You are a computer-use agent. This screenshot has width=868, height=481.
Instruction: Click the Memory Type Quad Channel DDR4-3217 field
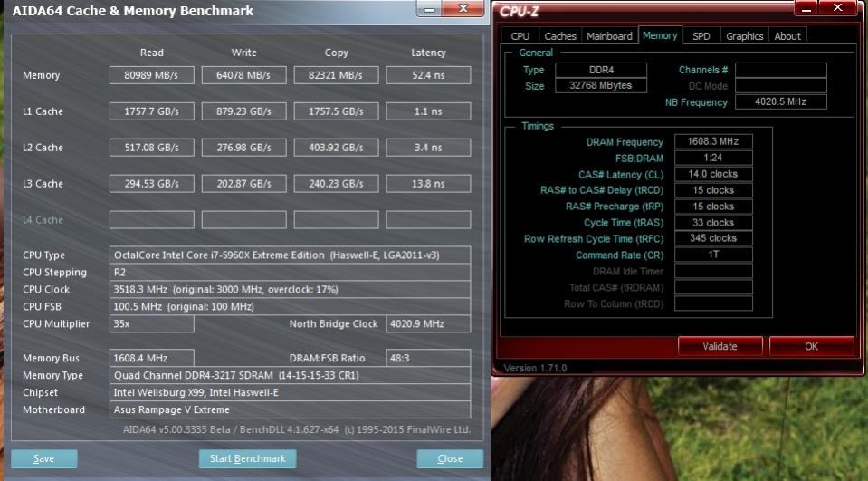290,375
